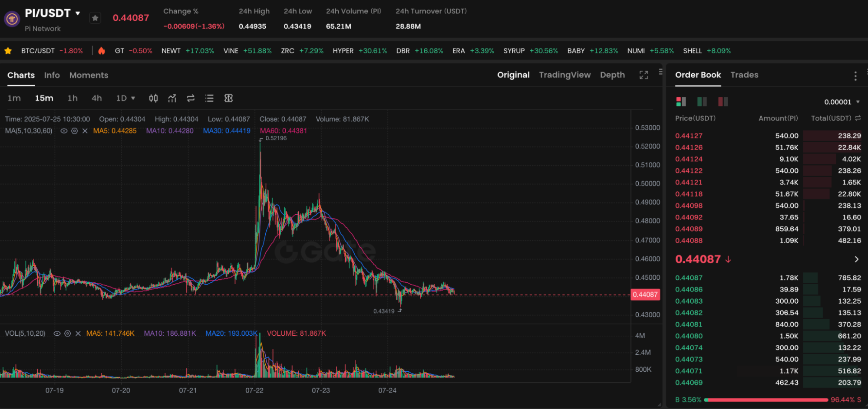Open the VINE ticker link

pos(248,51)
